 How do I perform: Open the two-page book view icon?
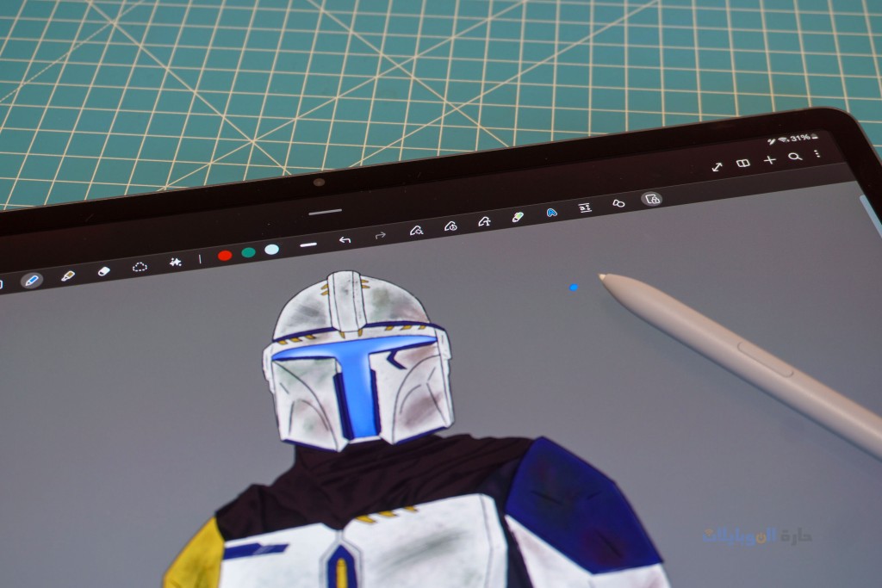743,164
